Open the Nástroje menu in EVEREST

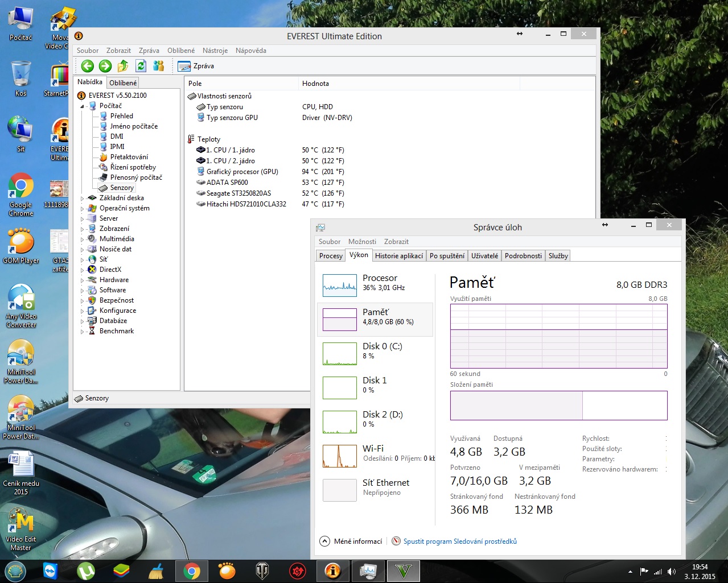pyautogui.click(x=215, y=51)
